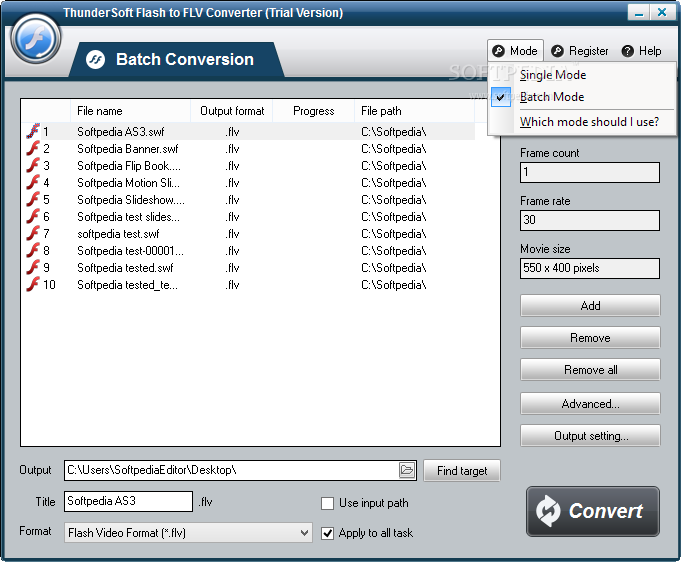Click the wrench icon beside Mode
The height and width of the screenshot is (562, 681).
click(x=499, y=51)
